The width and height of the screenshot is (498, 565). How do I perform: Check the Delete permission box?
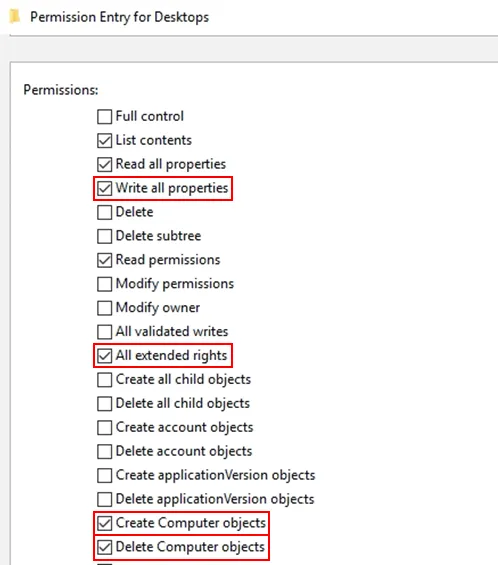105,212
